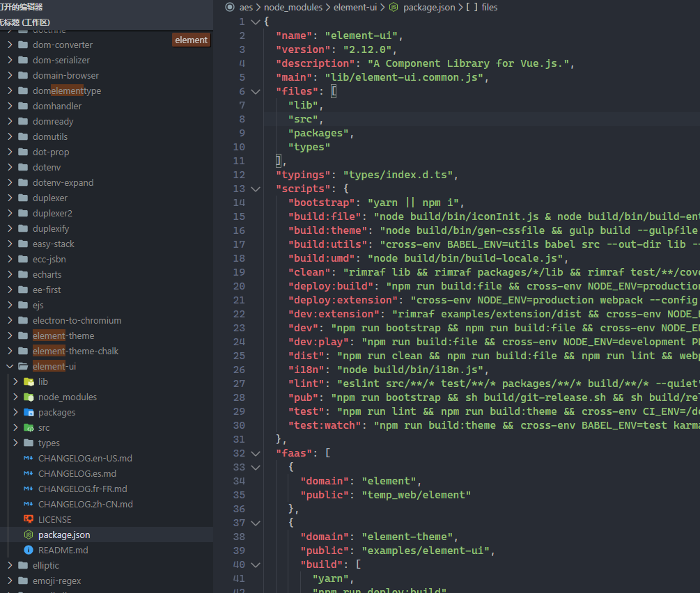Click the emoji-regex folder icon
Image resolution: width=700 pixels, height=593 pixels.
click(23, 580)
